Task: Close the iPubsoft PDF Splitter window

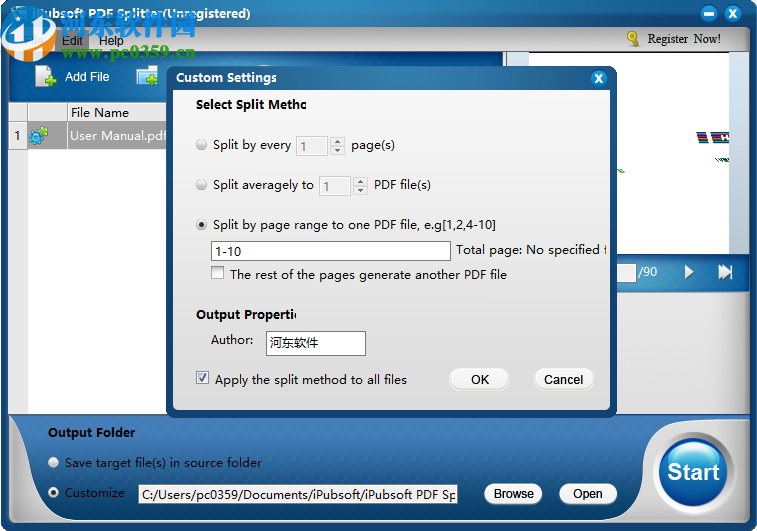Action: [x=732, y=14]
